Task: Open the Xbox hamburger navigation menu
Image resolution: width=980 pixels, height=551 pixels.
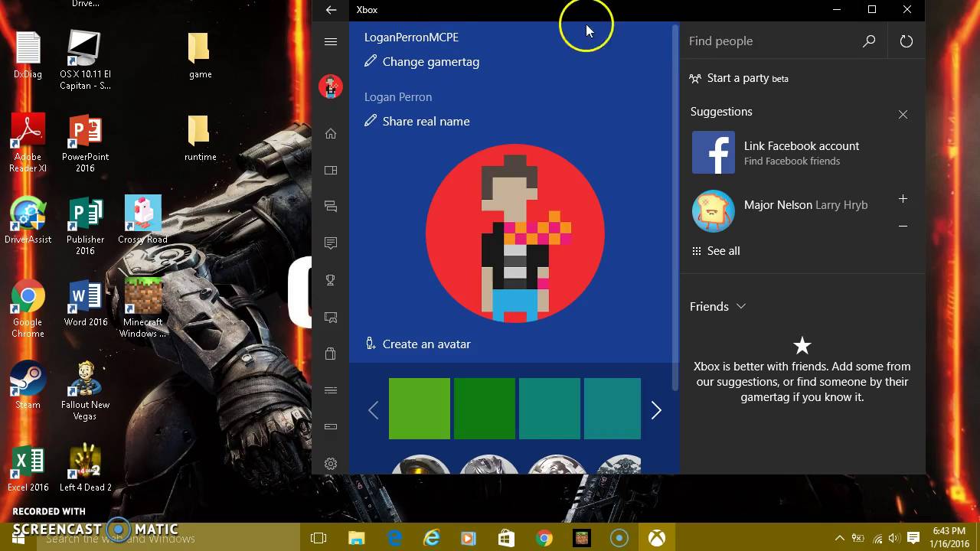Action: (x=331, y=41)
